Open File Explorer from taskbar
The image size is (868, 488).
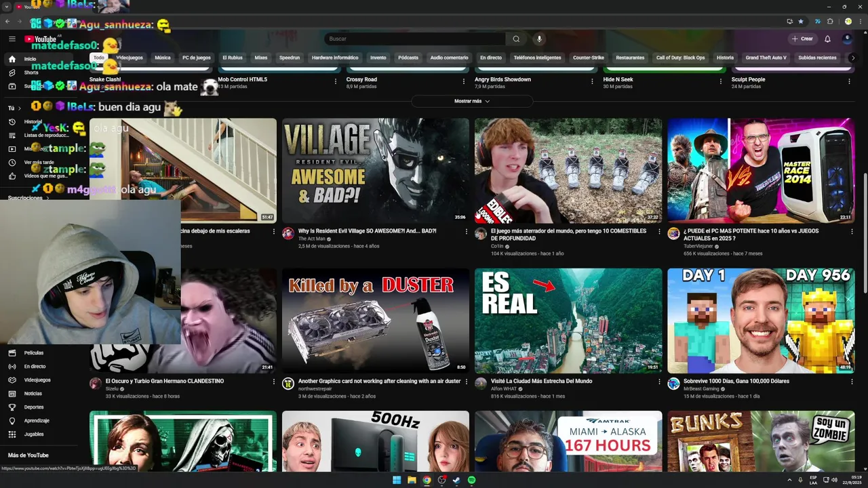click(x=412, y=480)
